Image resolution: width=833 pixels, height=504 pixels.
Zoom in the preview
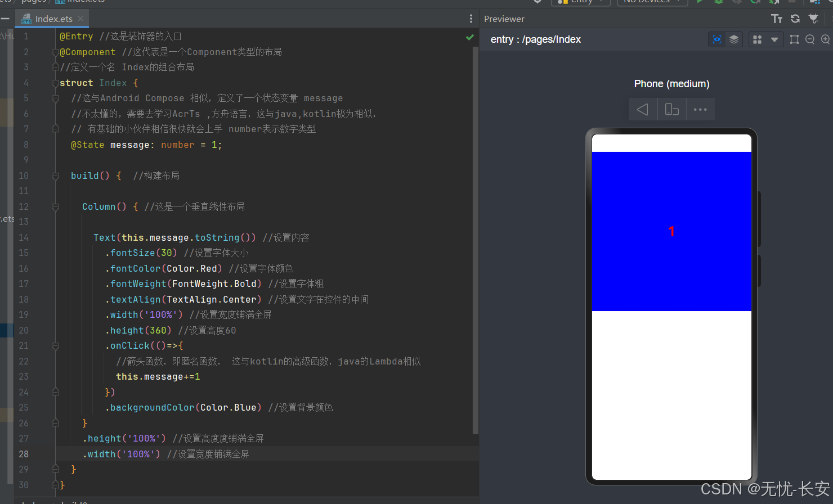tap(826, 39)
